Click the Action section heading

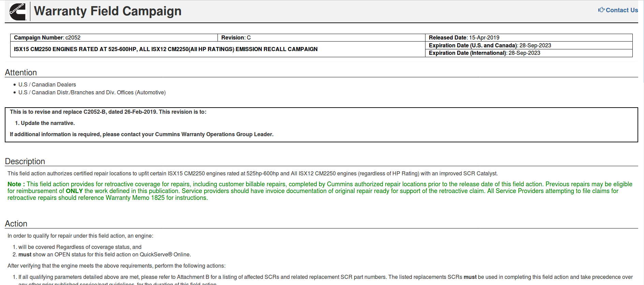(x=16, y=224)
